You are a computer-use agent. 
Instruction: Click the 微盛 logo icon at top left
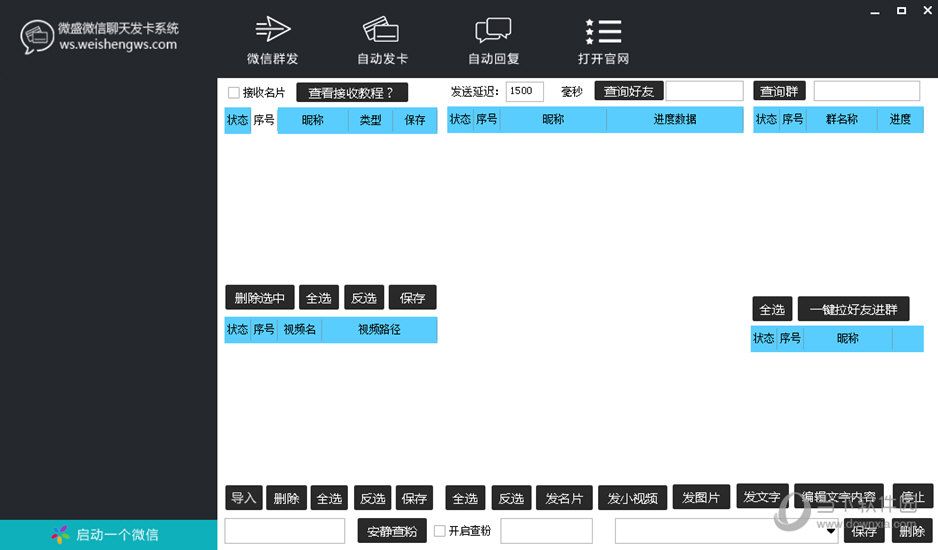[36, 37]
